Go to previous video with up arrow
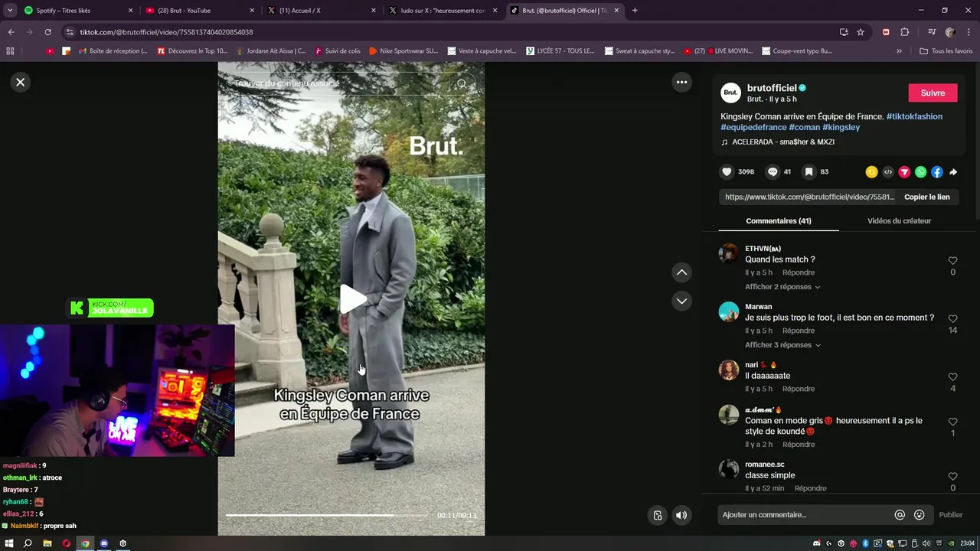Viewport: 980px width, 551px height. (681, 272)
